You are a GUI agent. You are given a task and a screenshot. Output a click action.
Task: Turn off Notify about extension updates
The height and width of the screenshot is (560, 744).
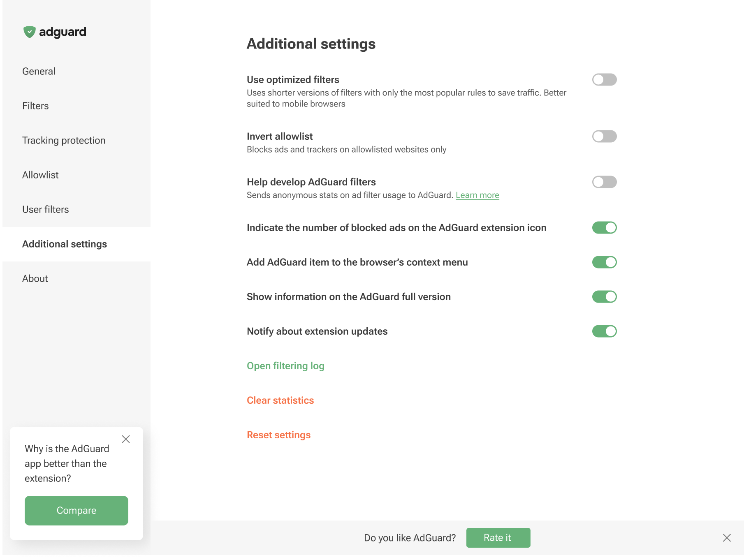604,331
